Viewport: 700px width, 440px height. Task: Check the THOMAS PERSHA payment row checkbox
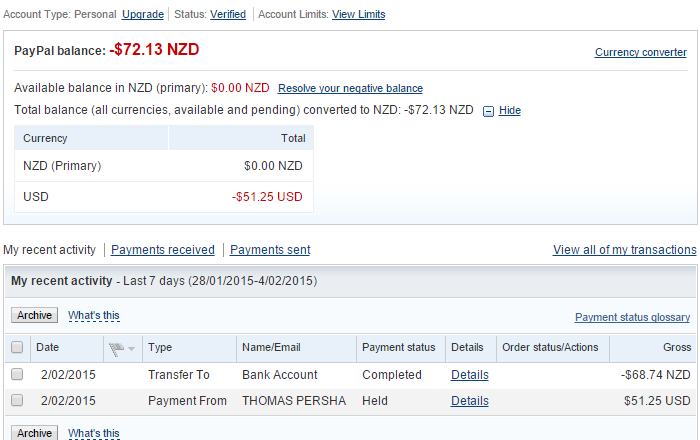click(17, 400)
